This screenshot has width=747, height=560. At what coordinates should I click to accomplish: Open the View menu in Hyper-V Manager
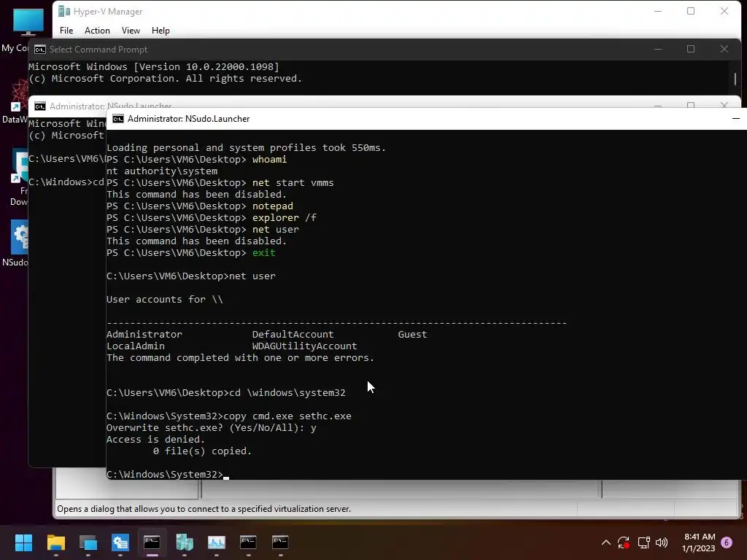click(x=131, y=31)
